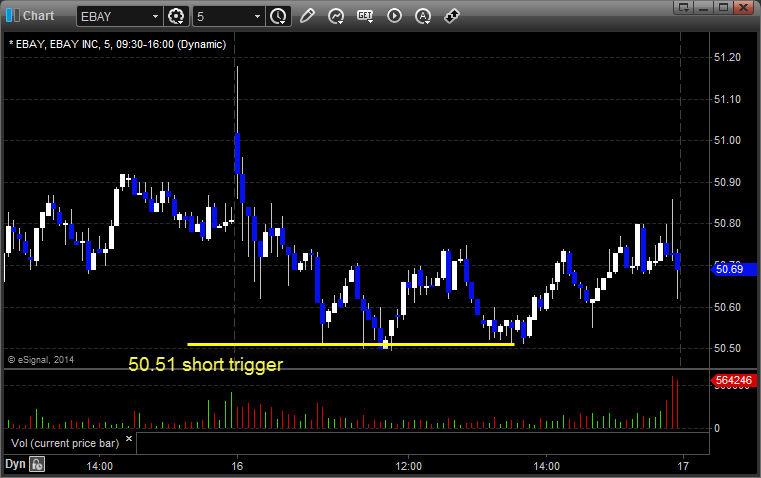
Task: Select the pencil drawing tools icon
Action: 307,16
